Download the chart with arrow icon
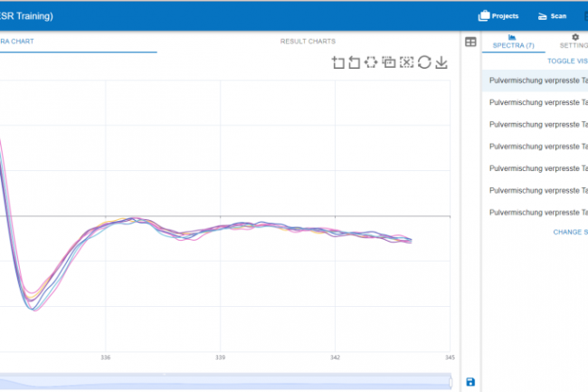Viewport: 588px width, 392px height. [x=441, y=62]
